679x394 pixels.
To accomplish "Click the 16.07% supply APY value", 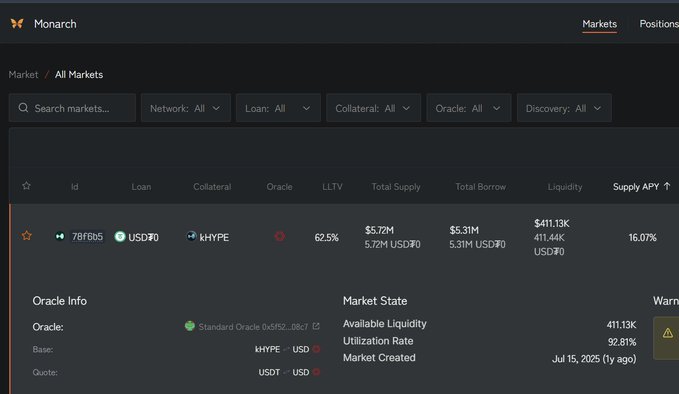I will point(643,237).
